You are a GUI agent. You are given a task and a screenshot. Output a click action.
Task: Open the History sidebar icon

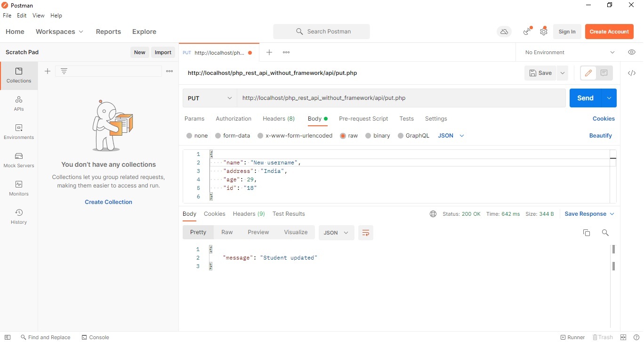tap(19, 216)
